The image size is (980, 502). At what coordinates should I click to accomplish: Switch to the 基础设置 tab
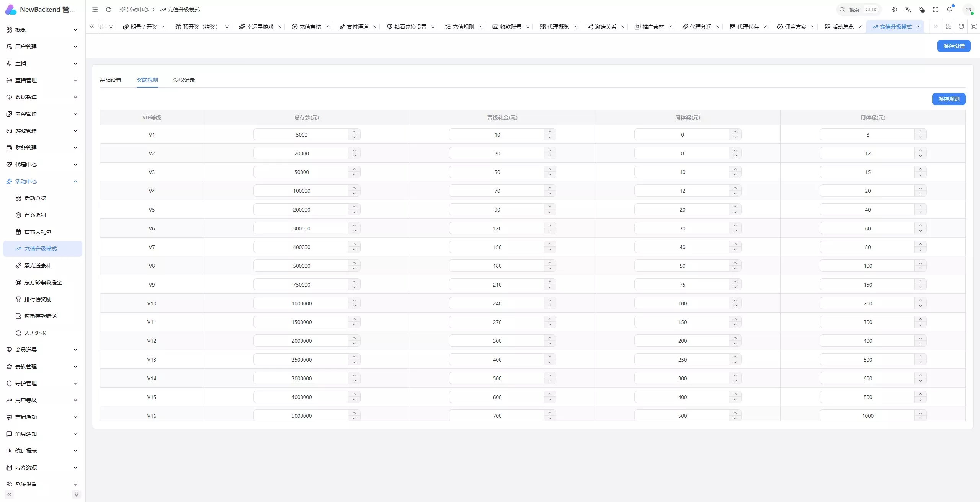click(x=111, y=80)
